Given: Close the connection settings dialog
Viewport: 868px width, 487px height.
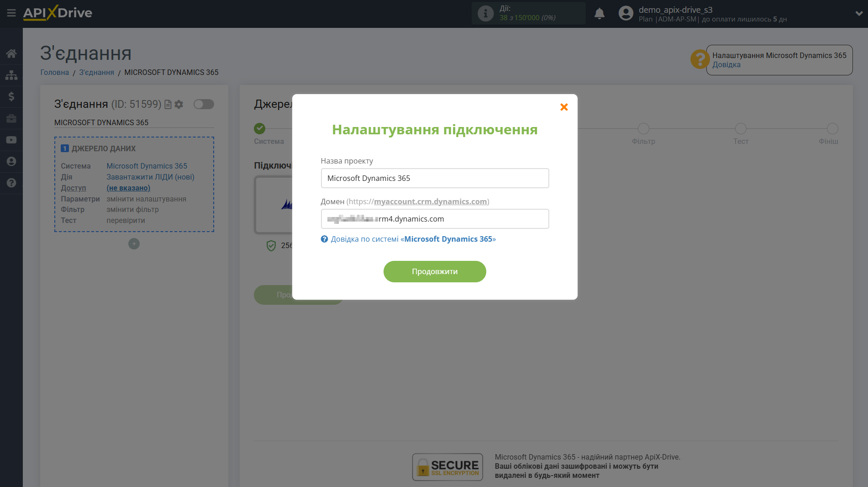Looking at the screenshot, I should coord(564,107).
